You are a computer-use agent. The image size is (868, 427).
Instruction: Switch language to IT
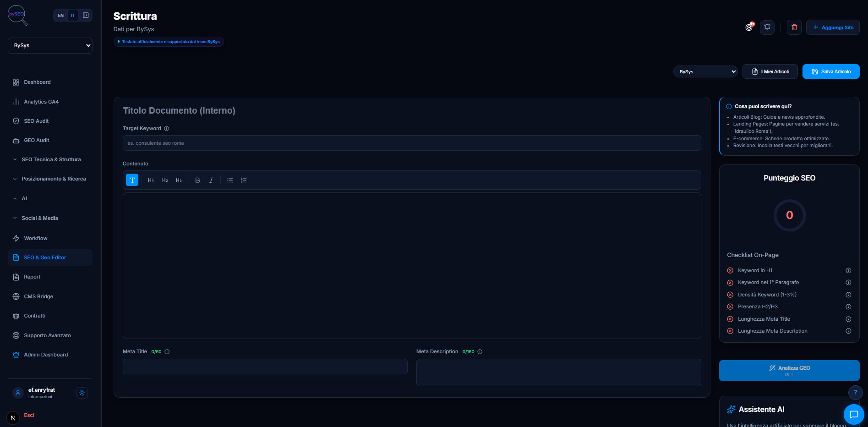coord(73,16)
